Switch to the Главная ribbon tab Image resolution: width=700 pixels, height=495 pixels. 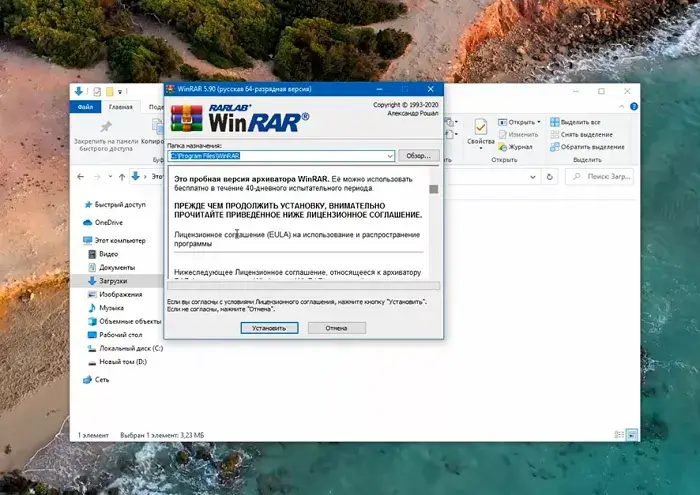point(121,107)
